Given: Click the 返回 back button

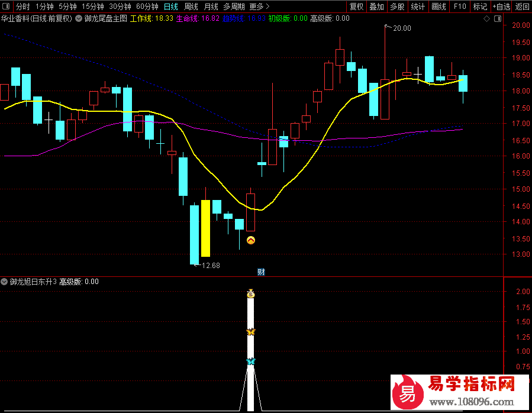Looking at the screenshot, I should (522, 7).
